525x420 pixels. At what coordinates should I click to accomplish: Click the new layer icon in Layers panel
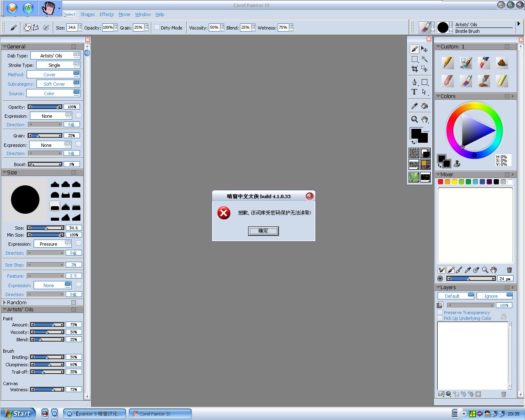[x=456, y=394]
